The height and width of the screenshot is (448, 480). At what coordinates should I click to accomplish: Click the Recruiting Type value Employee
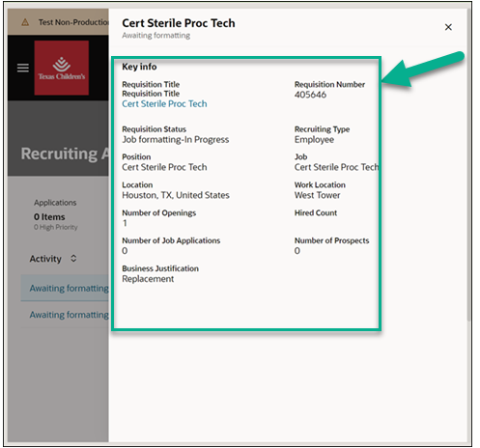coord(314,140)
